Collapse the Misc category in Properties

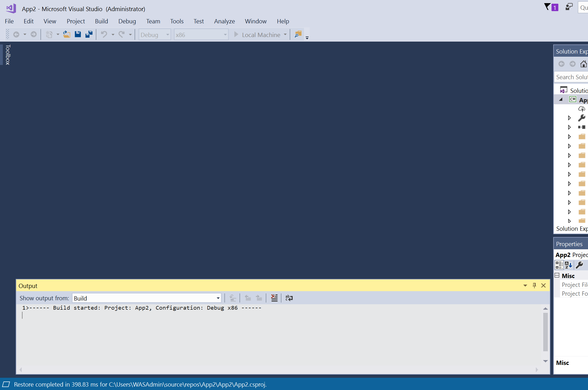click(557, 275)
